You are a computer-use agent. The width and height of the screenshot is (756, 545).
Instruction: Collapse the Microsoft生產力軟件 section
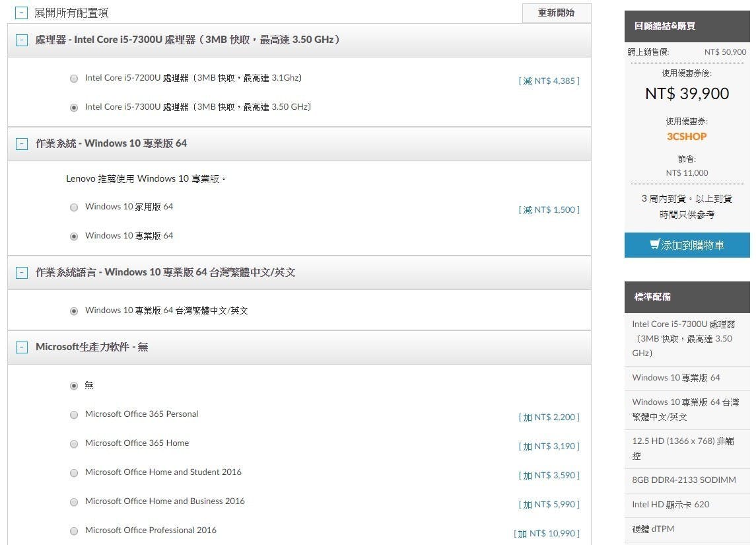22,347
